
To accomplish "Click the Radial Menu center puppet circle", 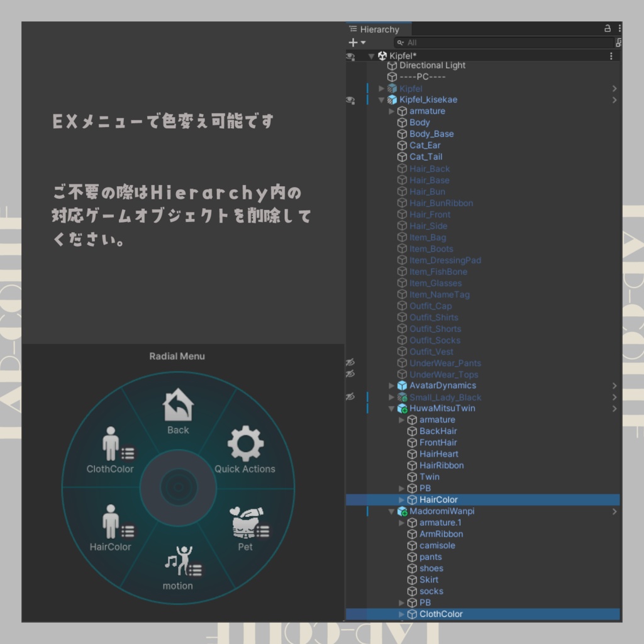I will [178, 487].
